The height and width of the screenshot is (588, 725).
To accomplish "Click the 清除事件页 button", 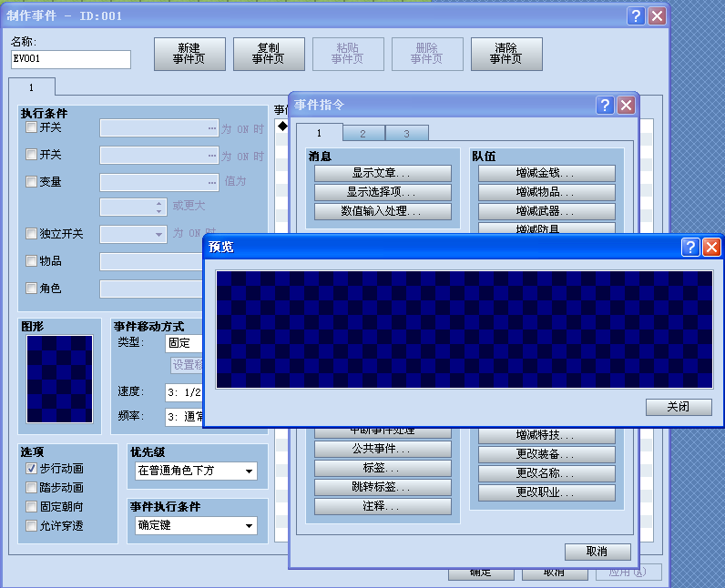I will pyautogui.click(x=506, y=54).
